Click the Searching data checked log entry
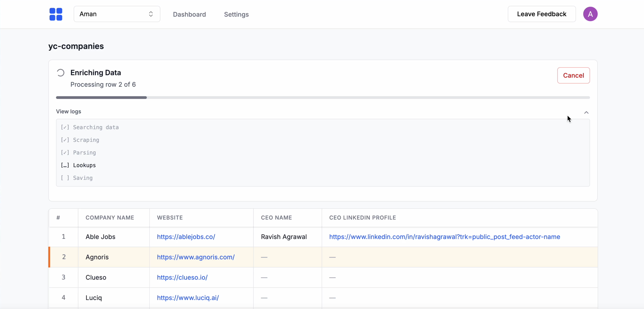The image size is (644, 309). click(x=90, y=127)
